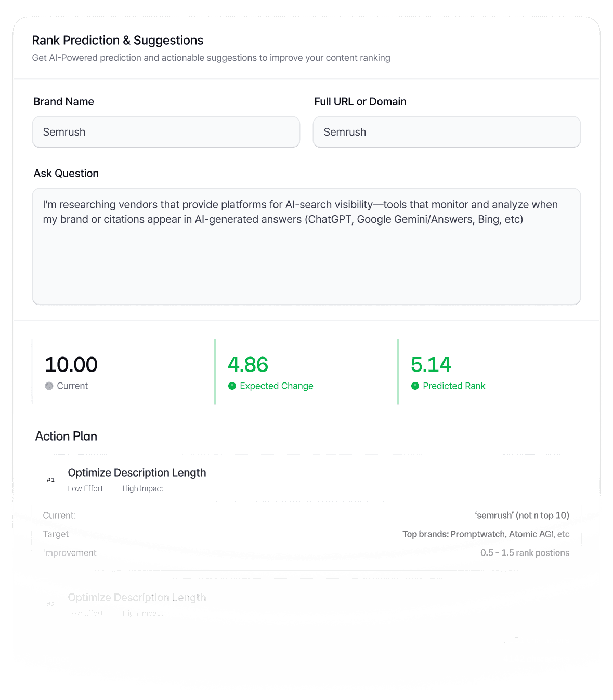Click the Low Effort tag of item #1
Screen dimensions: 613x700
[x=85, y=488]
